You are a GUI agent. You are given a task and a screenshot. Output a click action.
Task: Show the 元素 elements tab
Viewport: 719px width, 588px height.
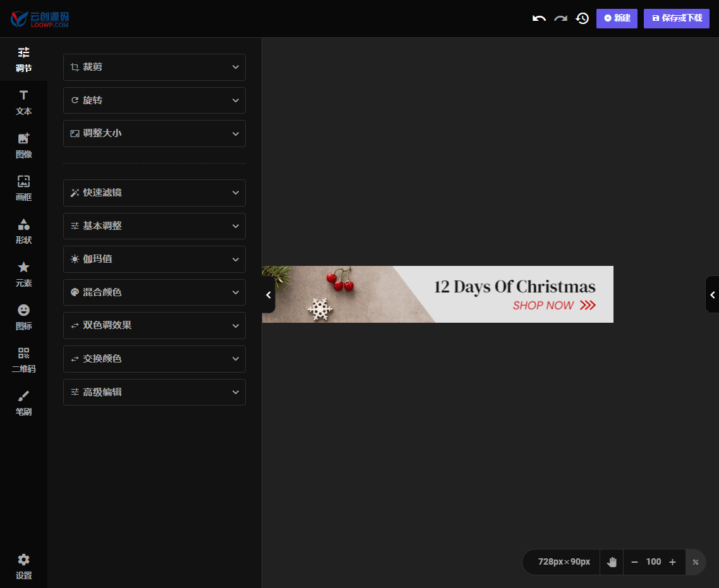click(x=23, y=275)
